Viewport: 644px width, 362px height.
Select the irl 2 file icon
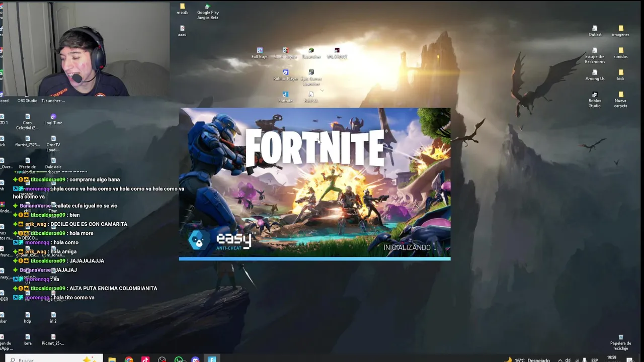coord(53,318)
